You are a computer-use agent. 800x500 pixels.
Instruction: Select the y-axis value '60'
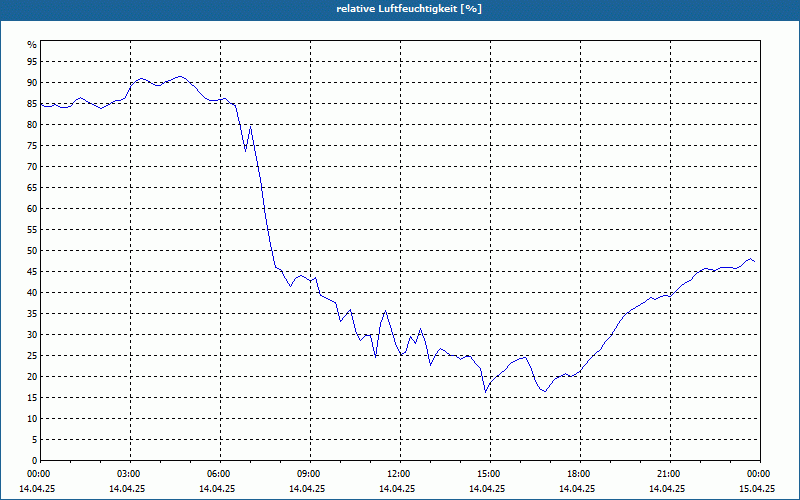point(32,209)
